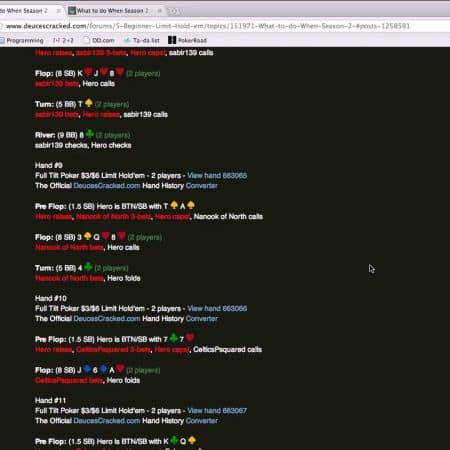Click the Converter link under Hand #10
450x450 pixels.
(x=201, y=319)
